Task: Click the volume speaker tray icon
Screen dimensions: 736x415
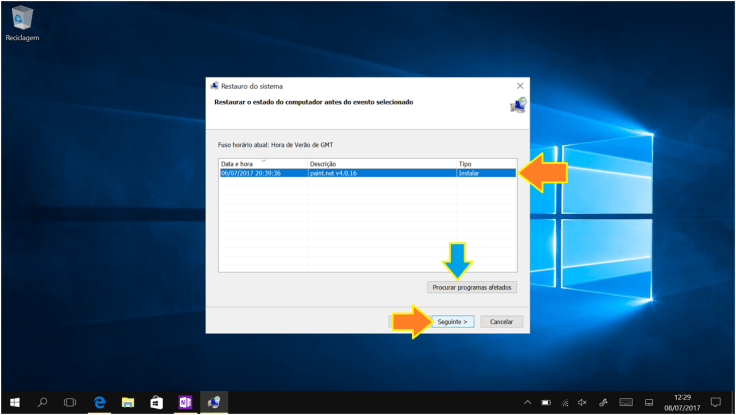Action: click(582, 402)
